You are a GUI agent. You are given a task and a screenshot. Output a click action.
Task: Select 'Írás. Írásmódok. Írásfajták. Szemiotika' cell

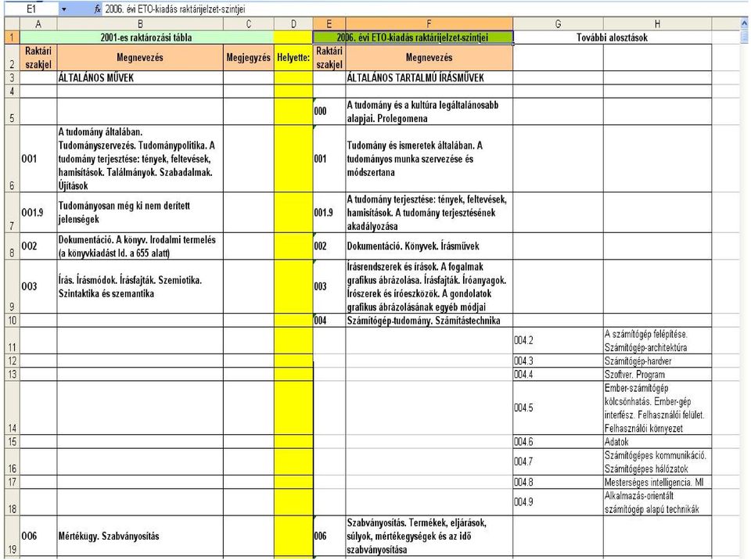(140, 286)
